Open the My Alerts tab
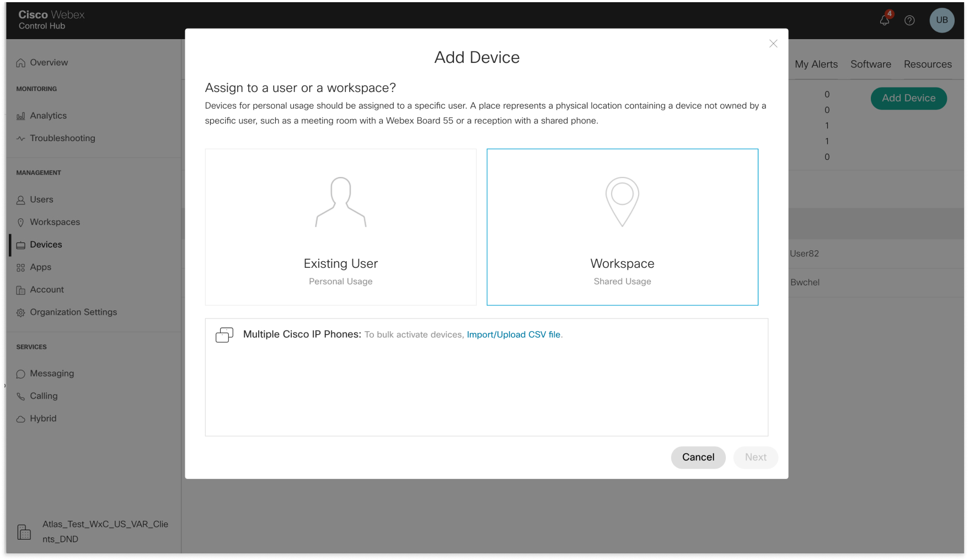 (x=816, y=64)
